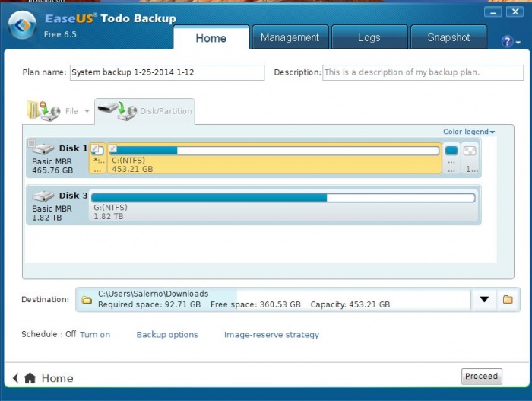Click the G: (NTFS) partition usage bar
Image resolution: width=532 pixels, height=401 pixels.
pos(283,198)
